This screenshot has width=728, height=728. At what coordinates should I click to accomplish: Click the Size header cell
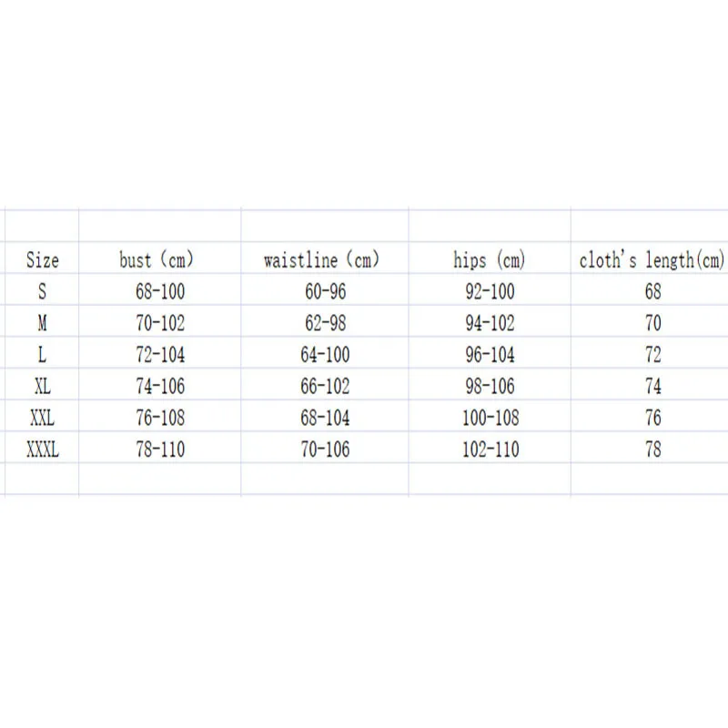[42, 260]
